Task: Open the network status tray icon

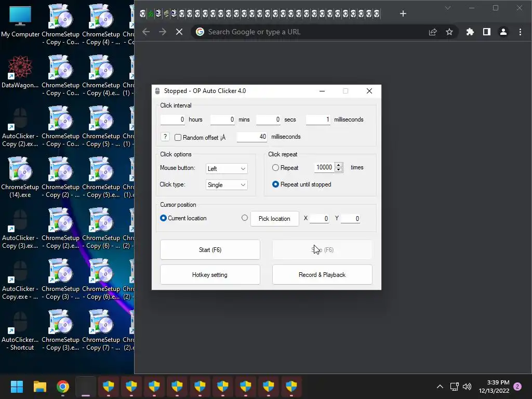Action: tap(454, 387)
